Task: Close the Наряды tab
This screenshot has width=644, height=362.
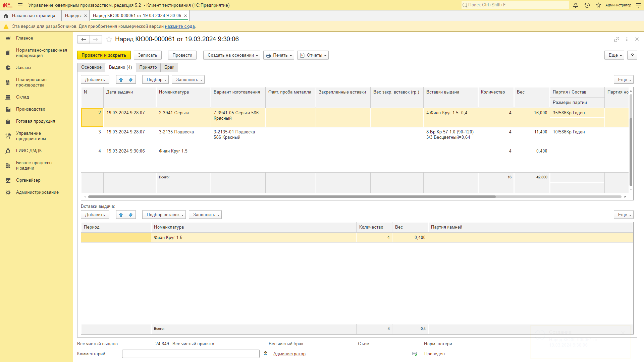Action: pyautogui.click(x=86, y=16)
